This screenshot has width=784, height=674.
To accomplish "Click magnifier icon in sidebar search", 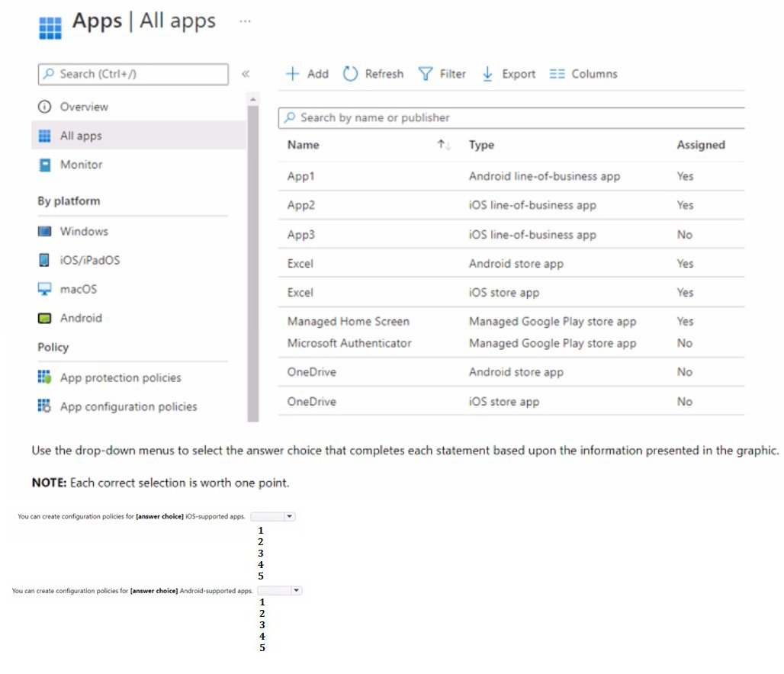I will point(49,74).
